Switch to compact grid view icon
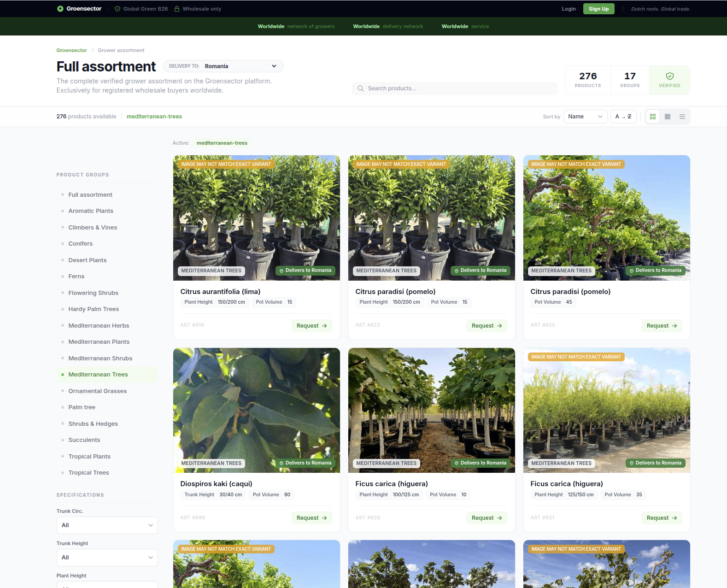 [x=668, y=117]
